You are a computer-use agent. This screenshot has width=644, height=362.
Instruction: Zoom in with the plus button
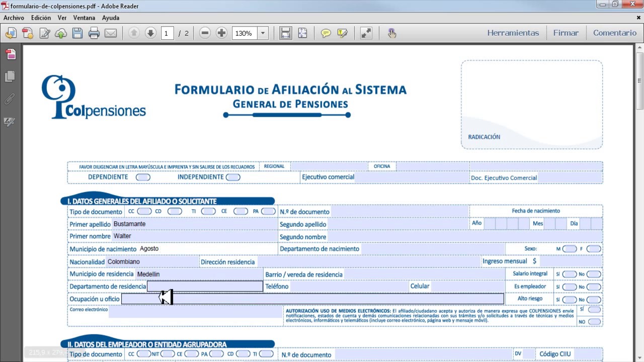[x=221, y=33]
